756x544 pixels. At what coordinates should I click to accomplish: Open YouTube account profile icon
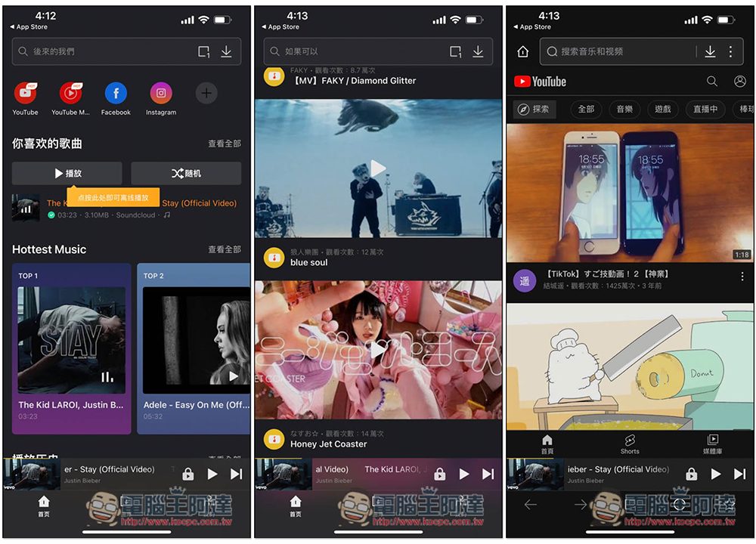pos(740,81)
